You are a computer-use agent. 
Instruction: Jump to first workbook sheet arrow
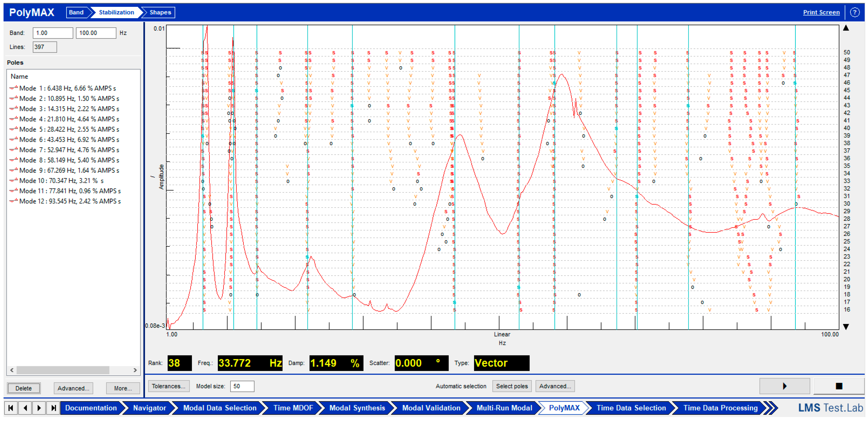pyautogui.click(x=11, y=408)
